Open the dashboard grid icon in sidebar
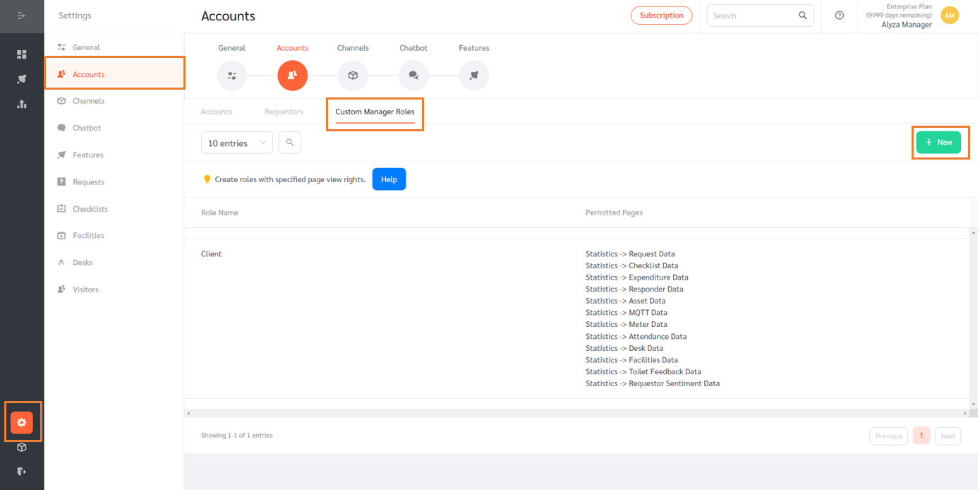The width and height of the screenshot is (980, 490). 22,54
